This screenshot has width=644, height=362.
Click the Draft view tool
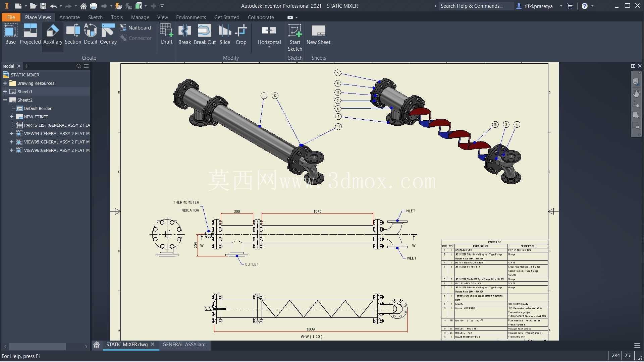166,34
